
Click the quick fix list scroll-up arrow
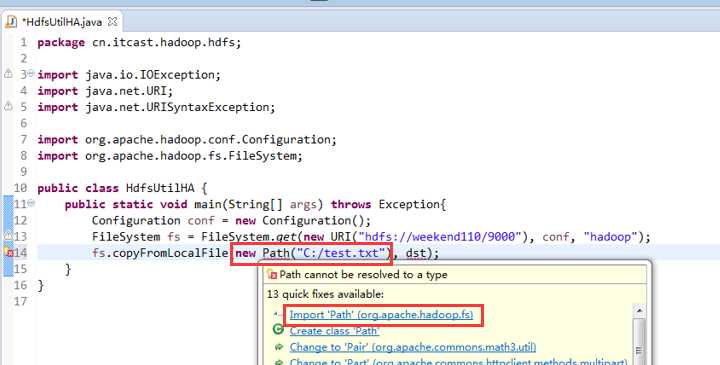click(639, 311)
